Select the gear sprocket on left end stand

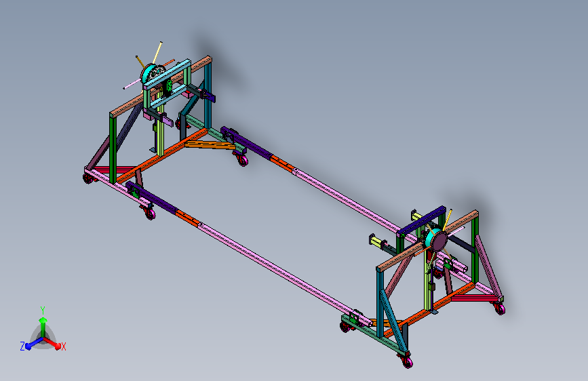pyautogui.click(x=156, y=73)
